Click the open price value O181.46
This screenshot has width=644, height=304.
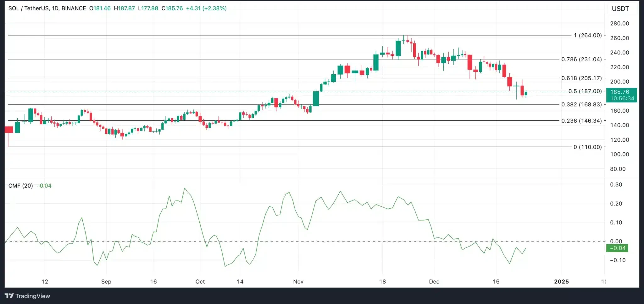coord(100,8)
